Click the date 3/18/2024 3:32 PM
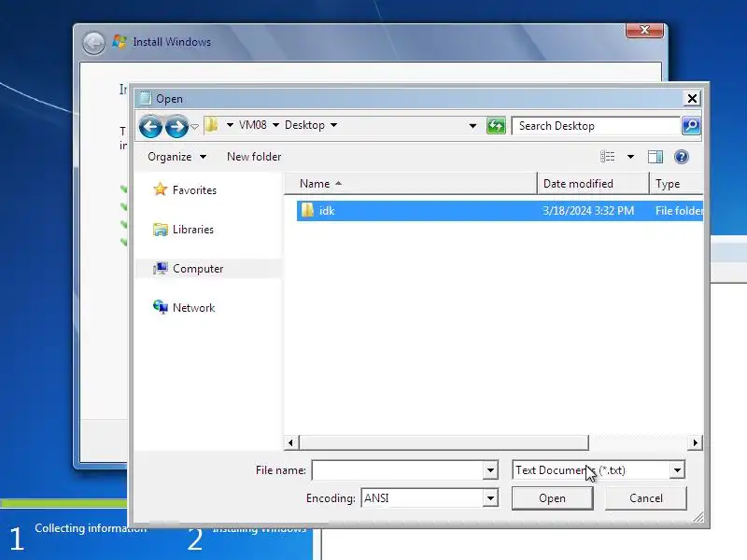The image size is (747, 560). point(588,211)
